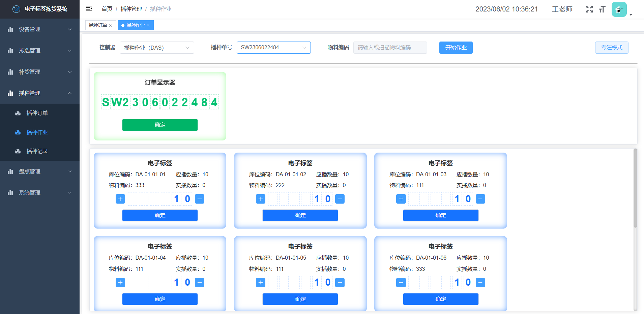Viewport: 644px width, 314px height.
Task: Click plus button for slot DA-01-01-01
Action: [120, 199]
